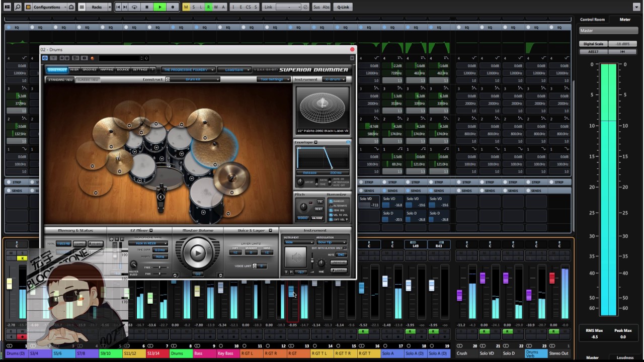Click the Learn note button
Image resolution: width=644 pixels, height=362 pixels.
[340, 270]
